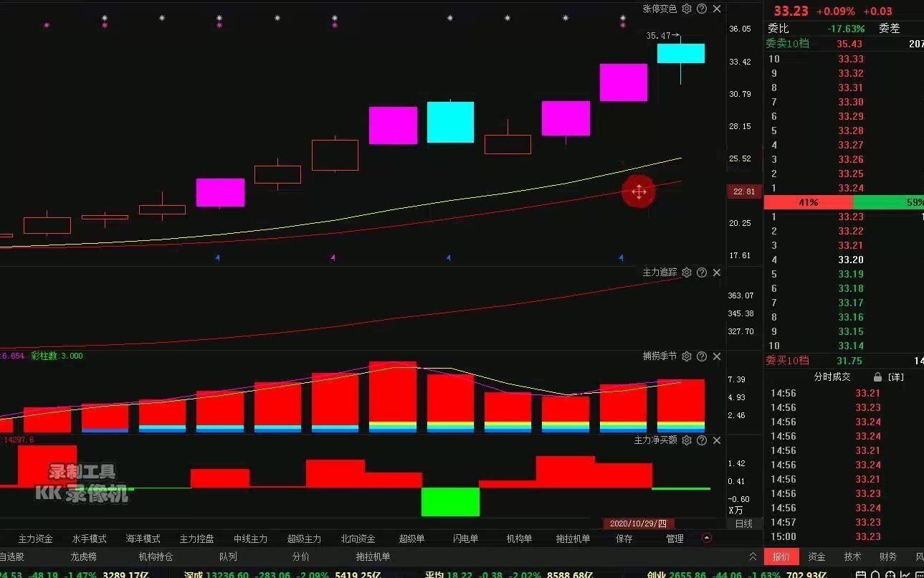Open help for 涨停变色 indicator
The width and height of the screenshot is (924, 578).
702,9
